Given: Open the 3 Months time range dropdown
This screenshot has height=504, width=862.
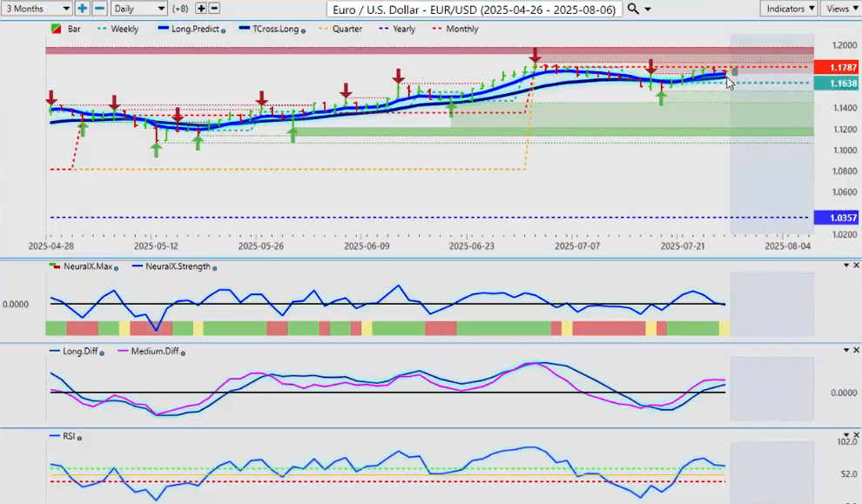Looking at the screenshot, I should coord(37,9).
